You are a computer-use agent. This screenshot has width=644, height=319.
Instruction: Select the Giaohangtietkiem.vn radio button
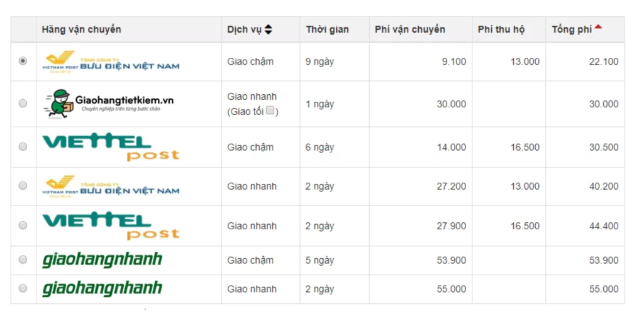click(23, 104)
